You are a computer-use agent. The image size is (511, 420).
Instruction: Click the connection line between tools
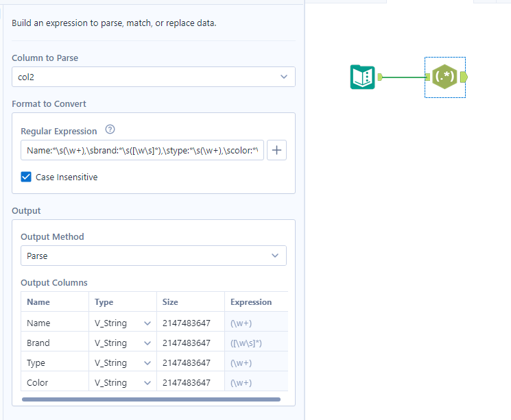403,77
